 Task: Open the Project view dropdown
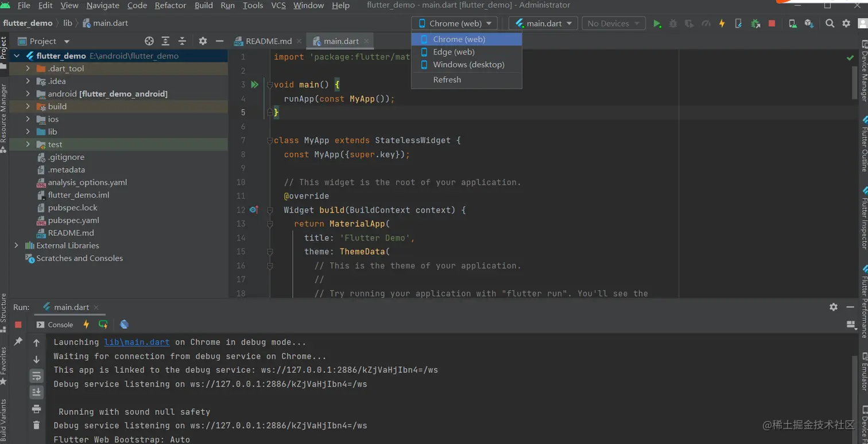[44, 41]
